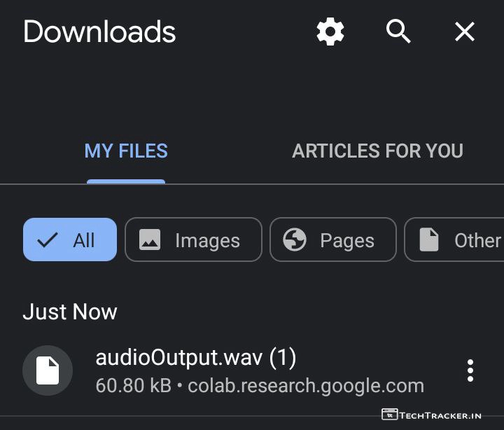Click the globe icon in the Pages chip
Screen dimensions: 504x430
click(x=295, y=240)
